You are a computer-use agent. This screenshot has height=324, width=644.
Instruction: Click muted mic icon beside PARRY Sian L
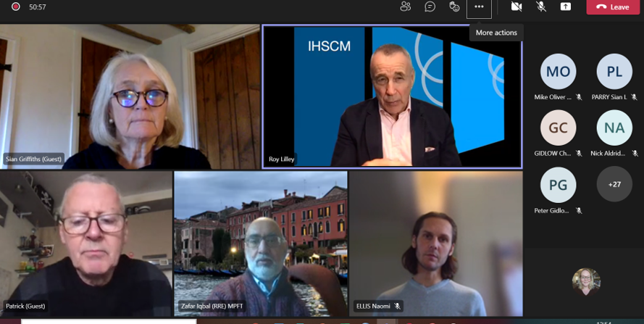click(634, 97)
